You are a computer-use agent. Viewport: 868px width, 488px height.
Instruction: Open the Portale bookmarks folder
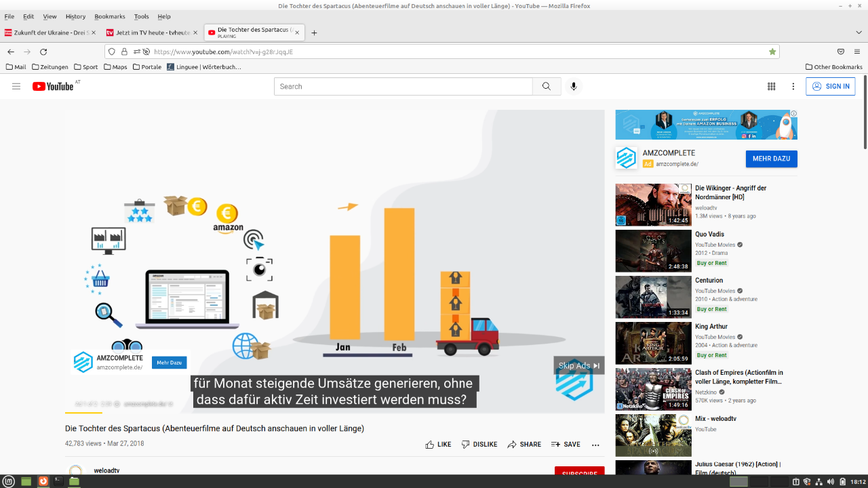tap(147, 67)
